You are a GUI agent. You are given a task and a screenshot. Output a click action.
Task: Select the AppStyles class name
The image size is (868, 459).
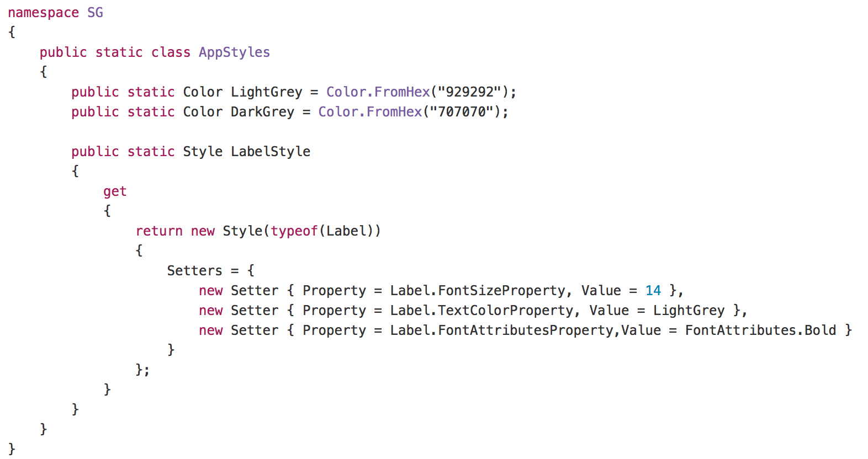[234, 52]
